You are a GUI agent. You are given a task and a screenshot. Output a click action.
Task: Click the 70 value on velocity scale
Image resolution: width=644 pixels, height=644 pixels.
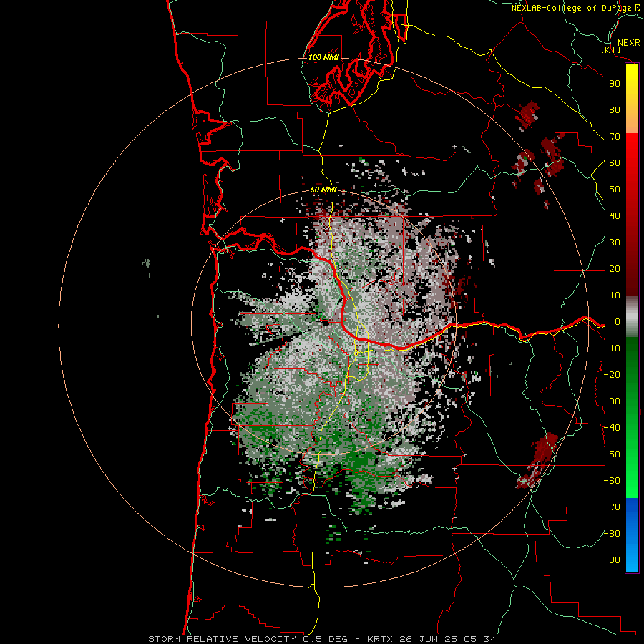(x=615, y=137)
